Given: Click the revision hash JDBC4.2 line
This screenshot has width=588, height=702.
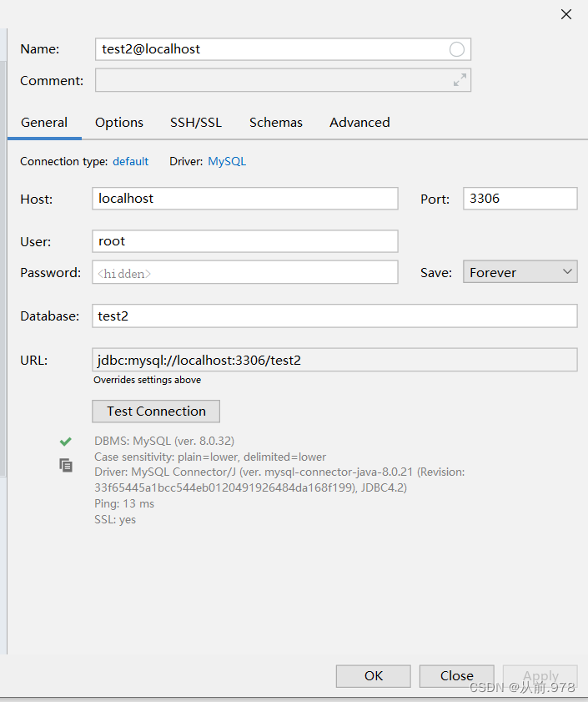Looking at the screenshot, I should pos(250,487).
